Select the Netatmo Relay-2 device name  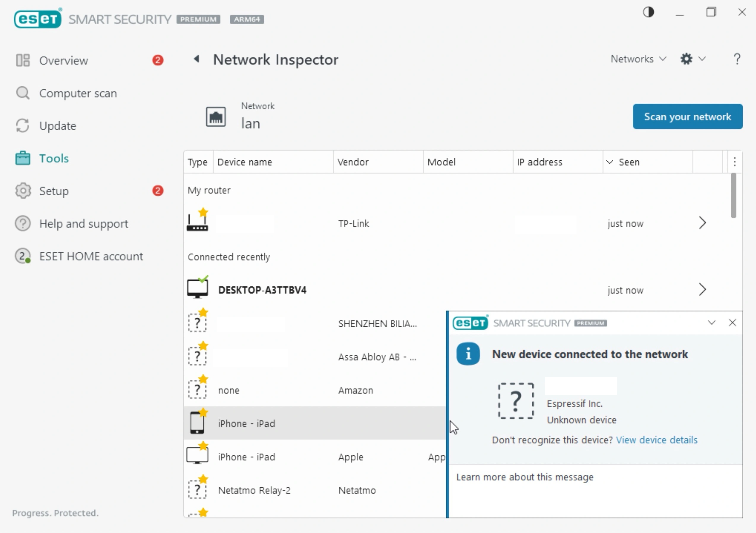point(254,490)
